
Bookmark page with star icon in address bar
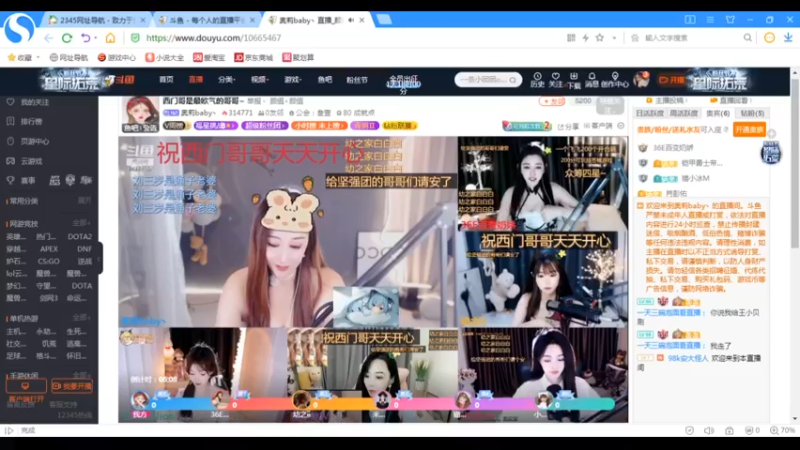pyautogui.click(x=600, y=38)
